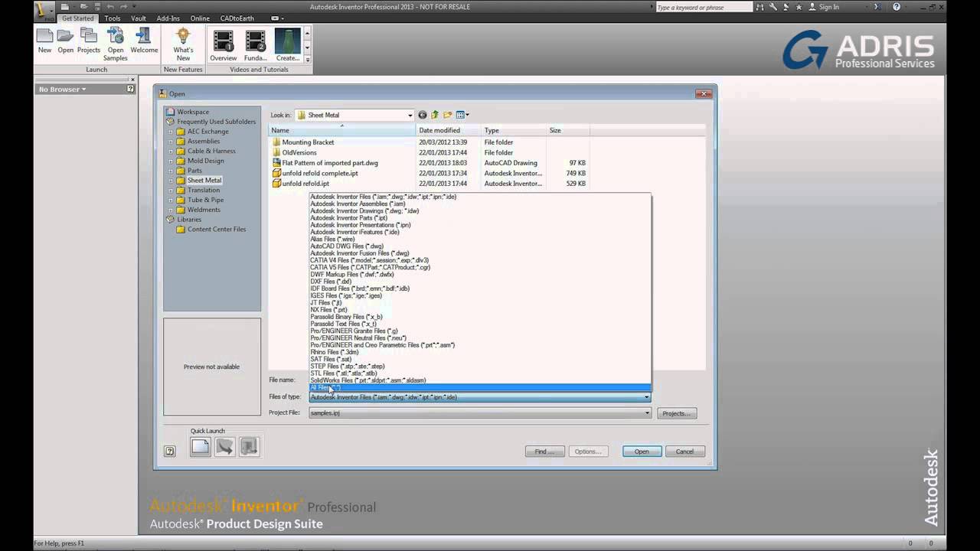Expand the Mold Design folder node
The image size is (980, 551).
coord(171,161)
